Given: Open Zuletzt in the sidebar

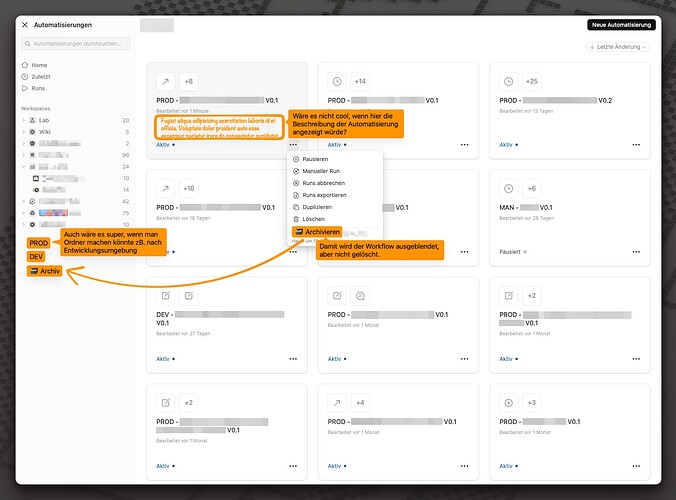Looking at the screenshot, I should tap(41, 77).
